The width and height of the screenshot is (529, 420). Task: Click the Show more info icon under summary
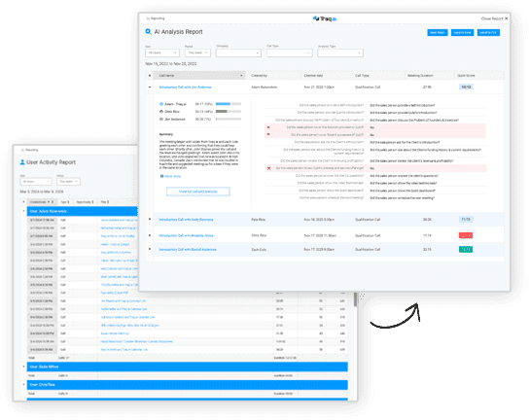point(161,176)
